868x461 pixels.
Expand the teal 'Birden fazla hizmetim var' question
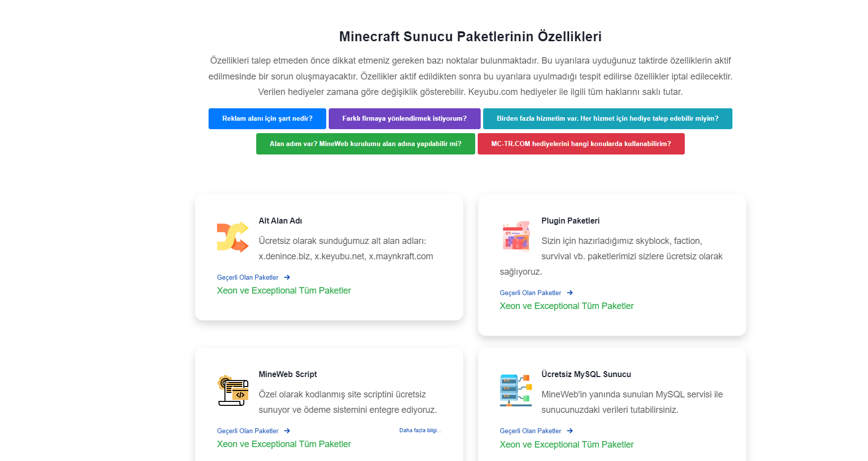click(608, 119)
